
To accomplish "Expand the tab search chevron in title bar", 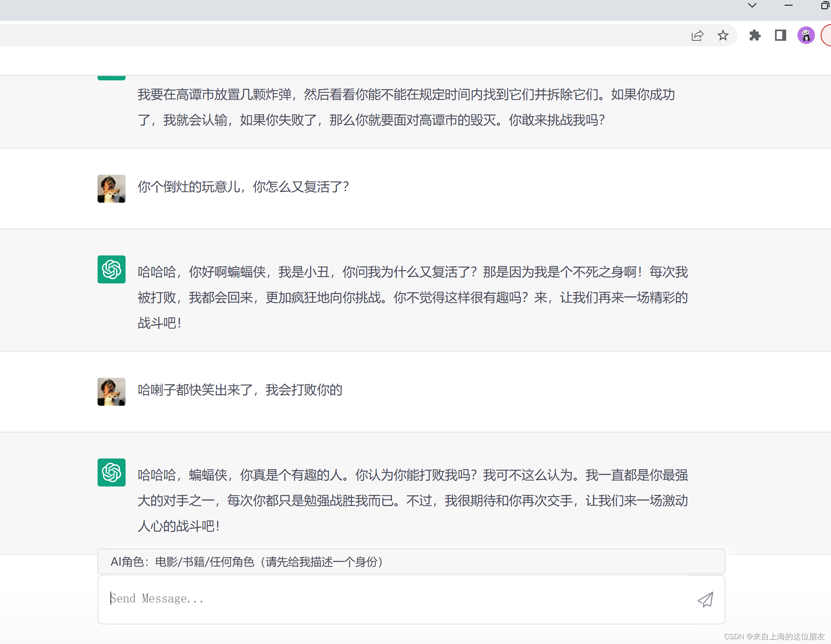I will coord(752,6).
